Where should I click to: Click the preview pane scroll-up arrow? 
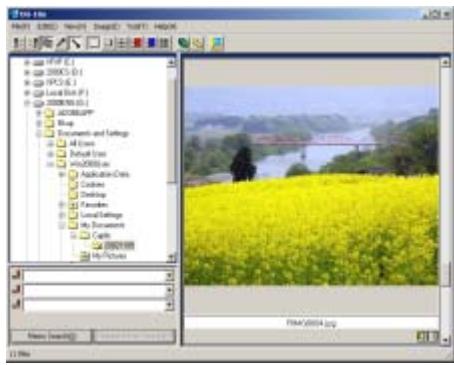[x=445, y=62]
